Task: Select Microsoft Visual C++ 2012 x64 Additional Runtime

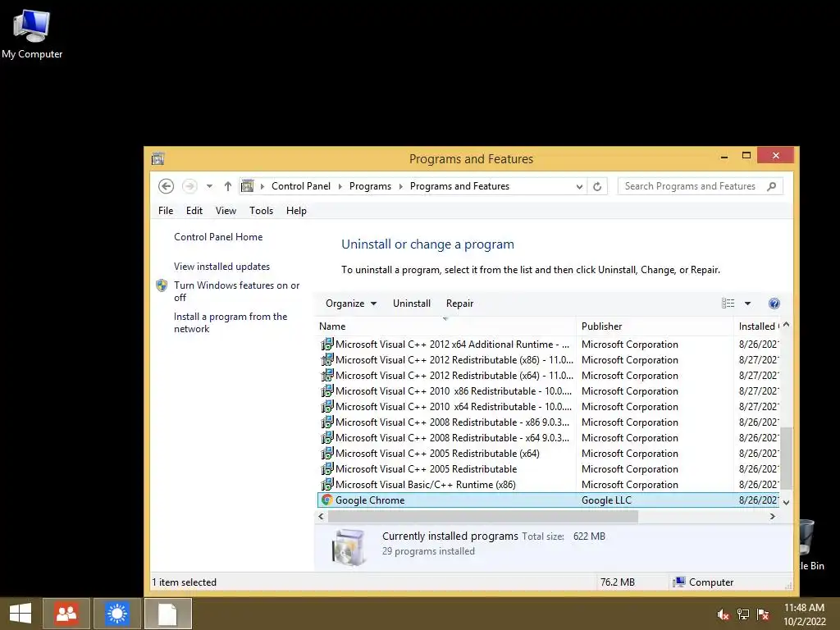Action: (x=549, y=345)
